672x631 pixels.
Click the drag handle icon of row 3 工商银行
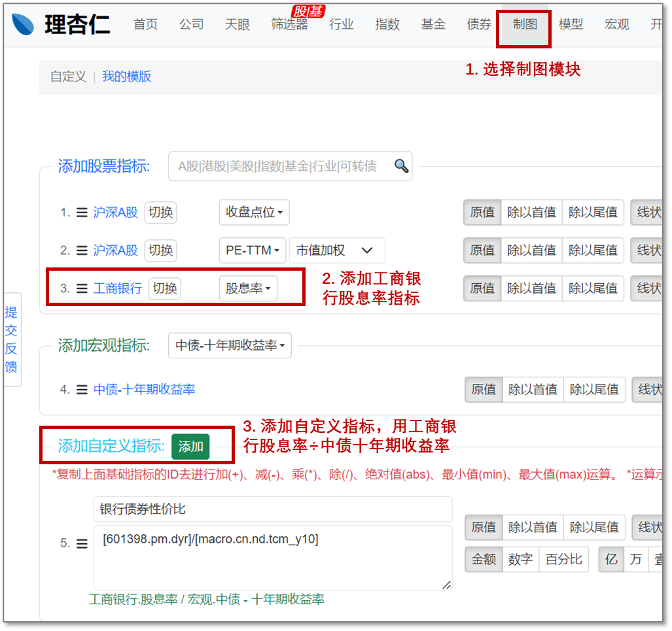pos(82,288)
